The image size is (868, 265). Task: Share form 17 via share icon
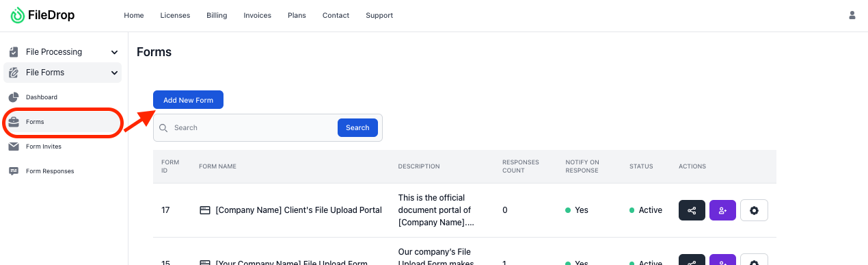pyautogui.click(x=692, y=210)
